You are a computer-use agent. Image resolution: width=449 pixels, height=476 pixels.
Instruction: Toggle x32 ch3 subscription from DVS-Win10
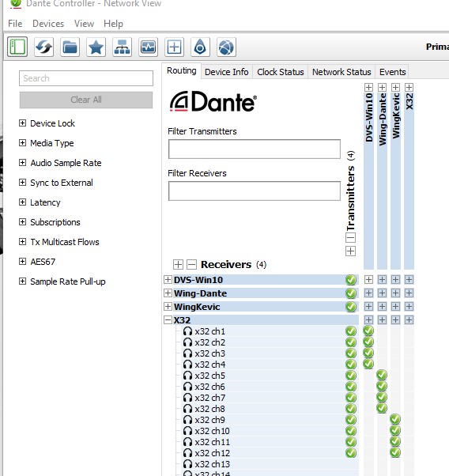click(x=368, y=353)
